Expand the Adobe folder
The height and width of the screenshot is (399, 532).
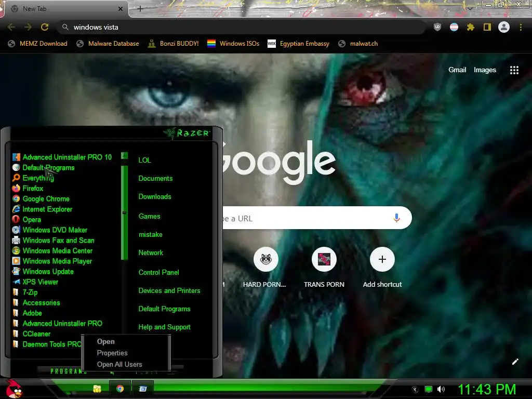(x=27, y=313)
